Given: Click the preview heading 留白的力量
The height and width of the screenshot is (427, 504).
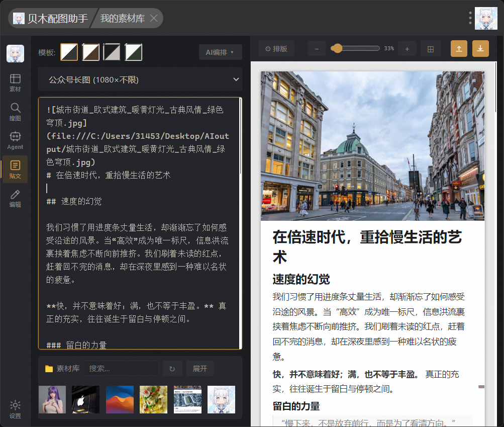Looking at the screenshot, I should pos(296,406).
